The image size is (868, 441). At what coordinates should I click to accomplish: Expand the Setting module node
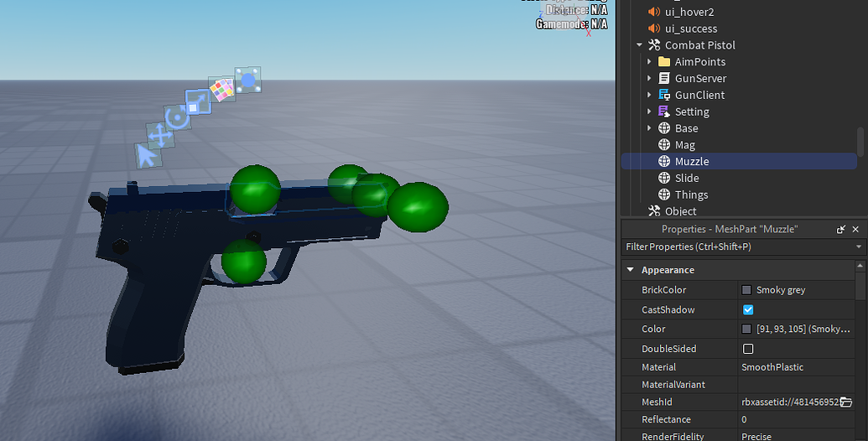(649, 112)
